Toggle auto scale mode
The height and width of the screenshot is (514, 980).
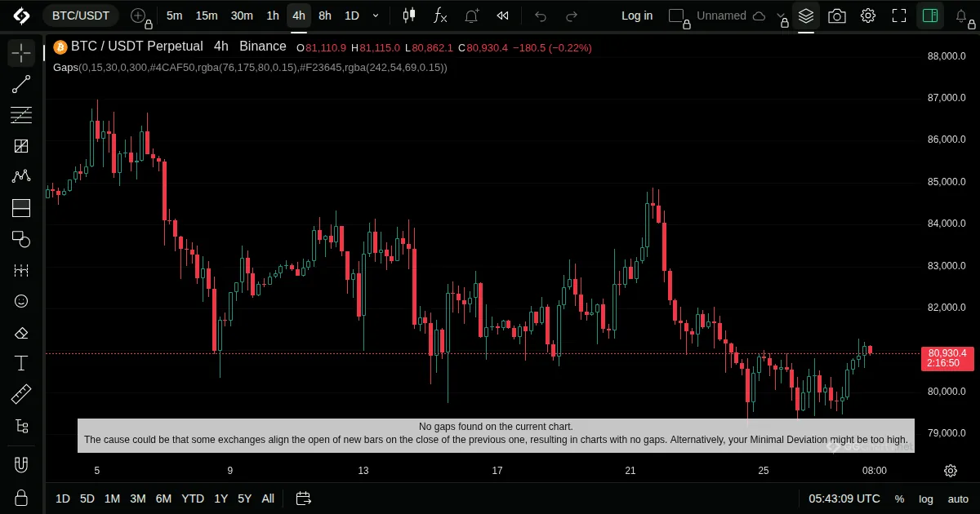tap(958, 498)
